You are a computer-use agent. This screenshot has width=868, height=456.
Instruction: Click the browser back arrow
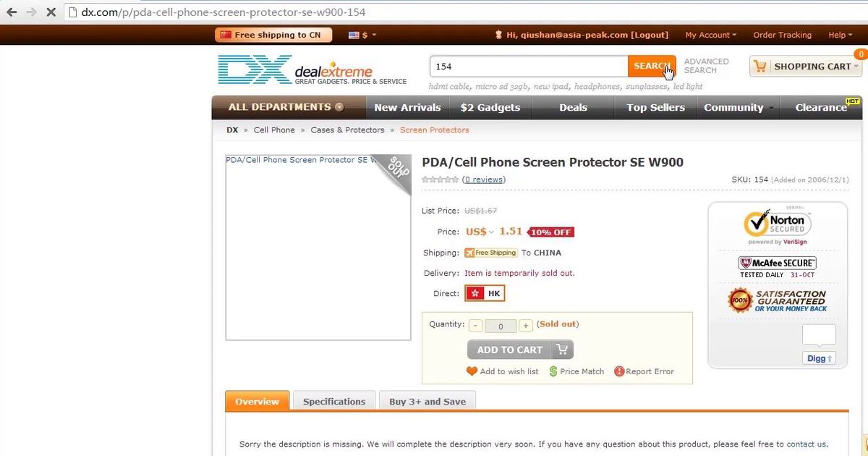[11, 12]
